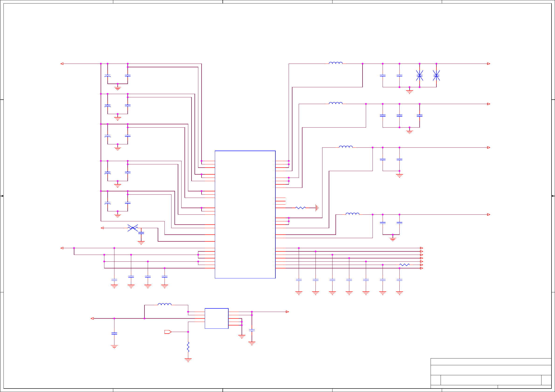Click the output arrow right of small IC
The width and height of the screenshot is (555, 392).
287,312
